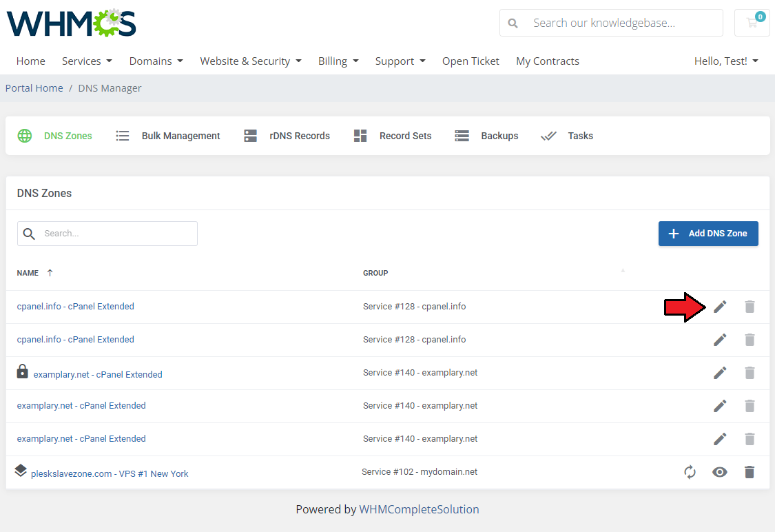The image size is (775, 532).
Task: Click the layers icon beside pleskslavezone.com
Action: pos(20,470)
